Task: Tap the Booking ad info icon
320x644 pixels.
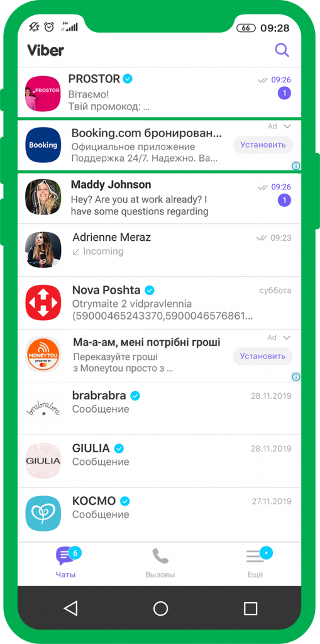Action: click(x=296, y=166)
